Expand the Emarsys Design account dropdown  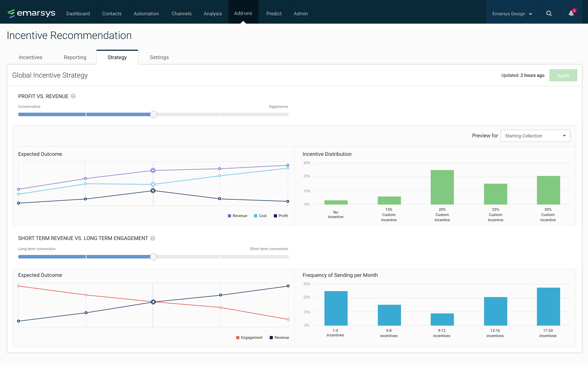tap(512, 14)
